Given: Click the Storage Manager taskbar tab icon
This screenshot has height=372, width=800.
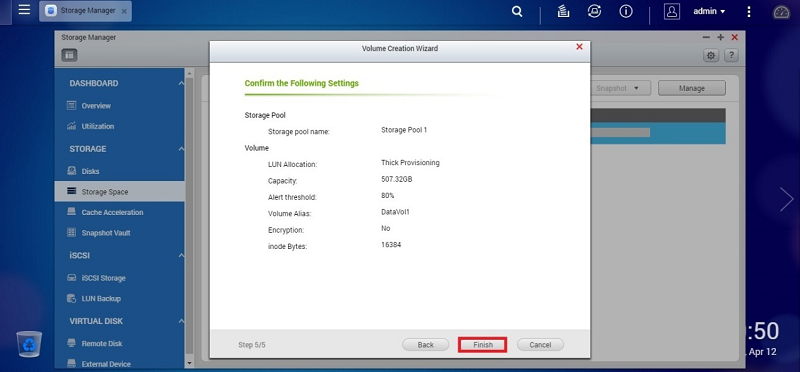Looking at the screenshot, I should (x=51, y=11).
